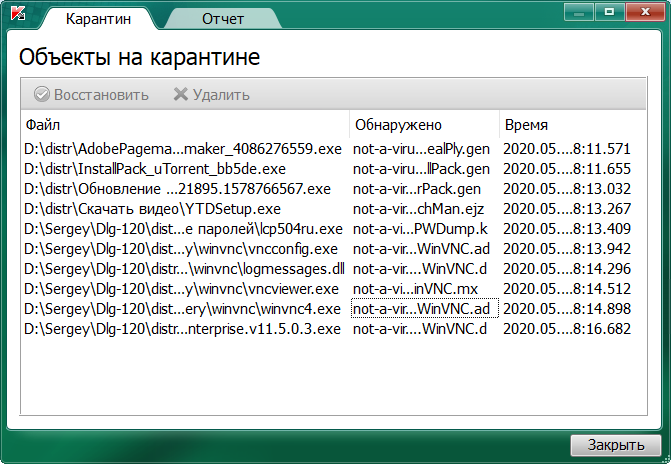Switch to the Карантин tab

click(98, 19)
